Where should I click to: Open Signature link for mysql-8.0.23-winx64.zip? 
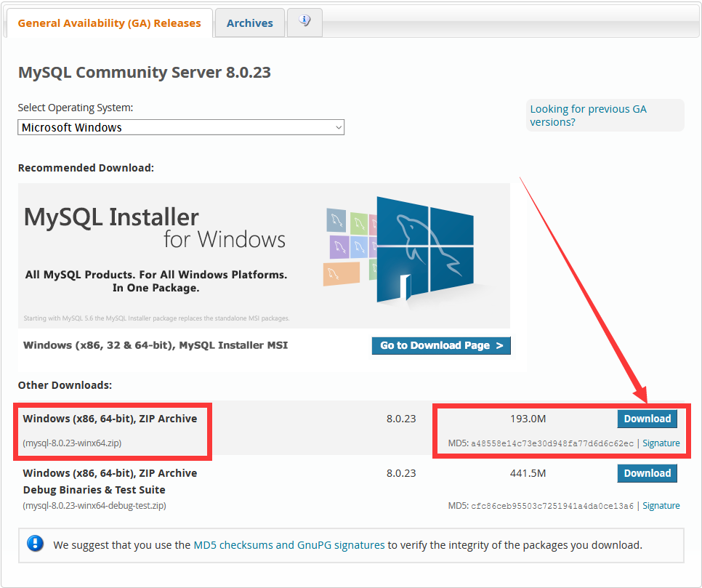pos(661,443)
